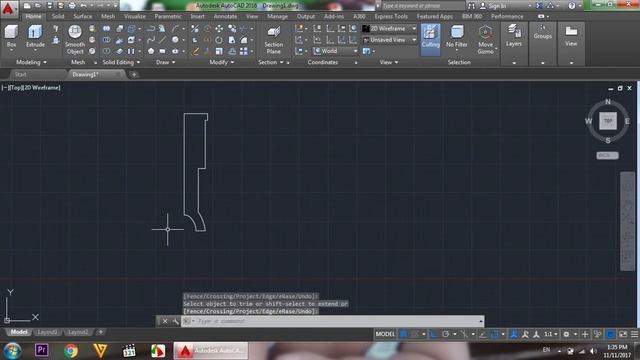Expand the Modify panel
640x360 pixels.
coord(222,62)
